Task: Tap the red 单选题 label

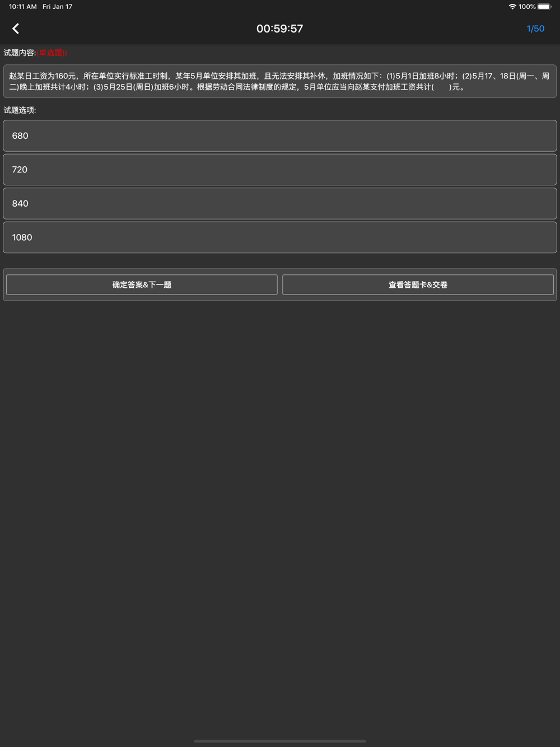Action: coord(52,53)
